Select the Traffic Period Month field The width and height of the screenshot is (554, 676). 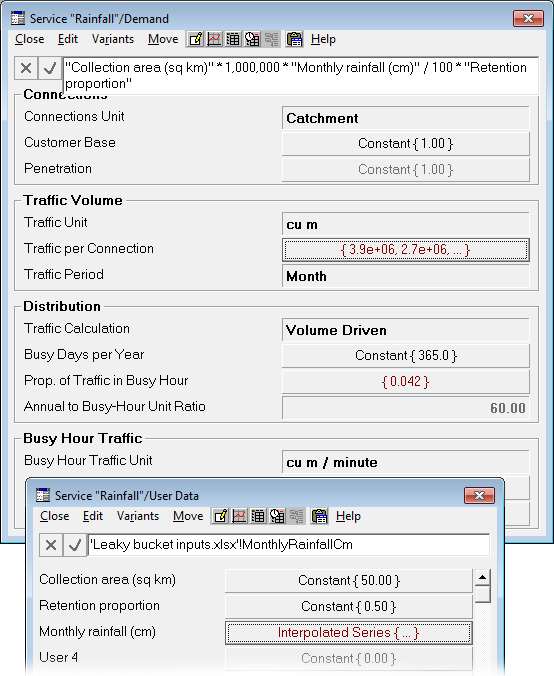tap(405, 276)
